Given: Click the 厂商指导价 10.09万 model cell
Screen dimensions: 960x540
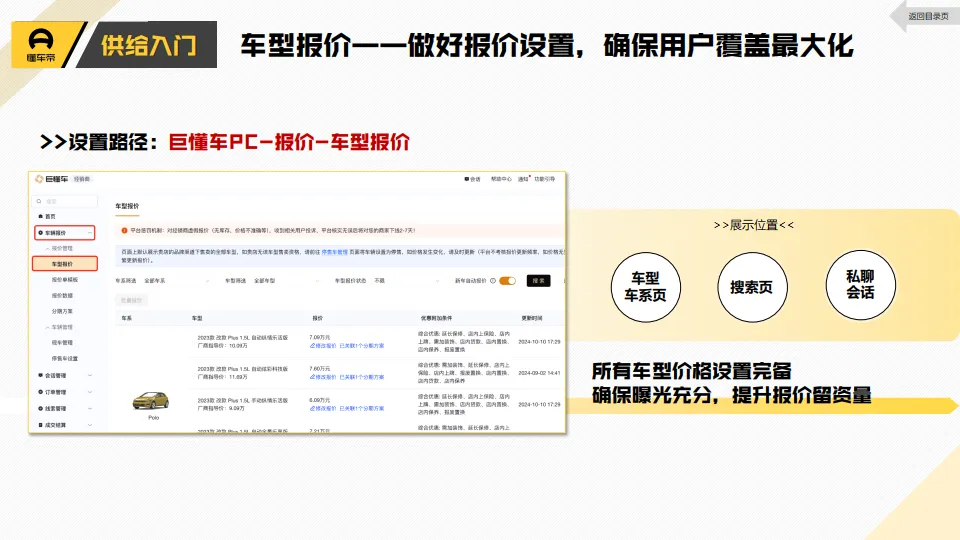Looking at the screenshot, I should [242, 342].
